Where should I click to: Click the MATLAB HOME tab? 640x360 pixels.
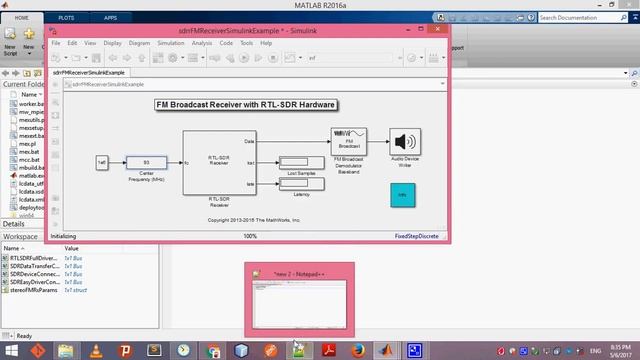(x=22, y=18)
